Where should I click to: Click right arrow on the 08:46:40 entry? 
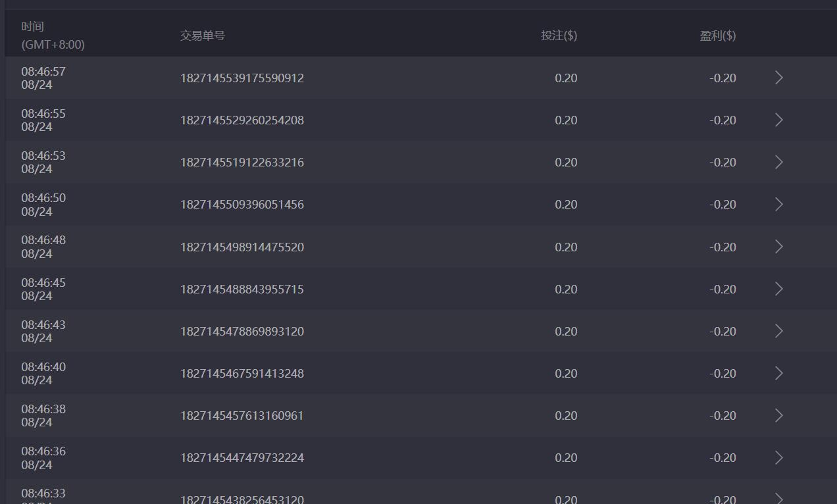[x=779, y=373]
